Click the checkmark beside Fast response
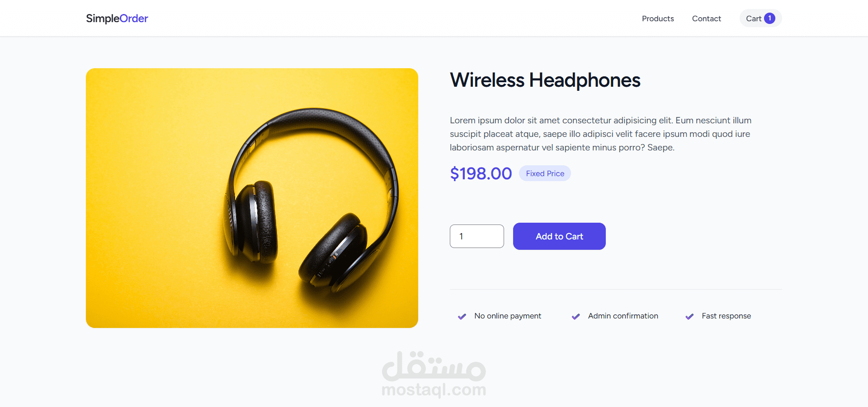The width and height of the screenshot is (868, 407). (x=689, y=316)
